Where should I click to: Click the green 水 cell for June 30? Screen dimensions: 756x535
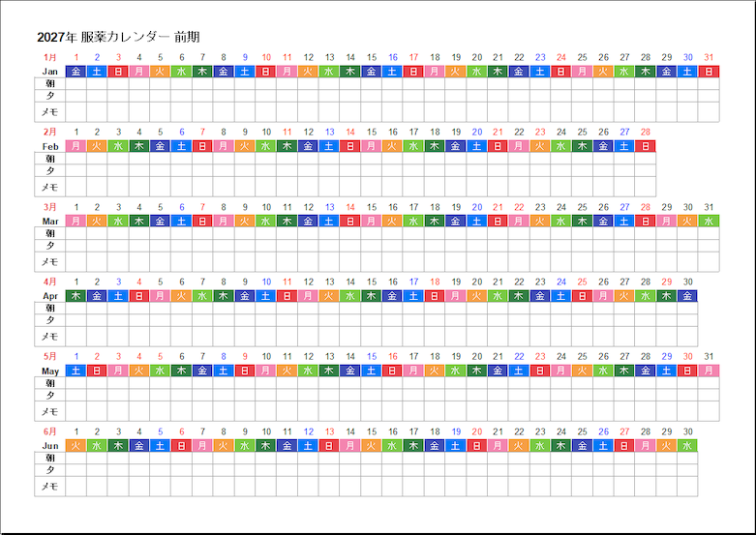tap(687, 446)
